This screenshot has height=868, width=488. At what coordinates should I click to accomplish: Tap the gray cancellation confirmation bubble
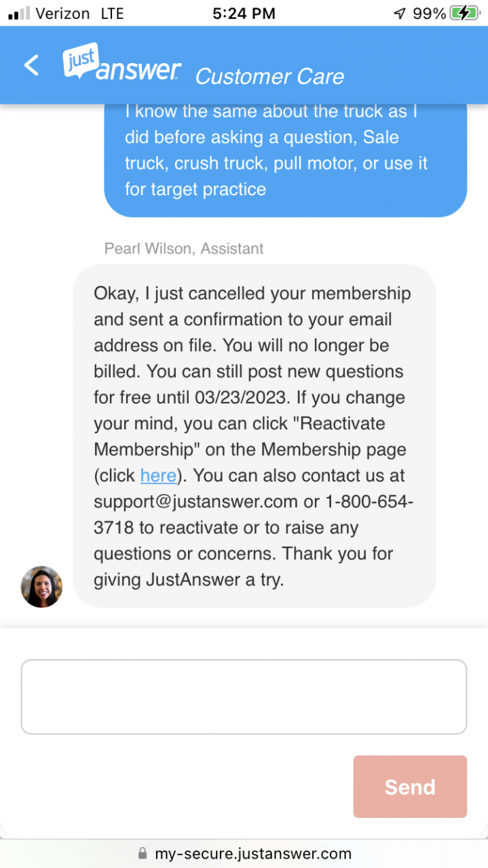click(x=254, y=436)
